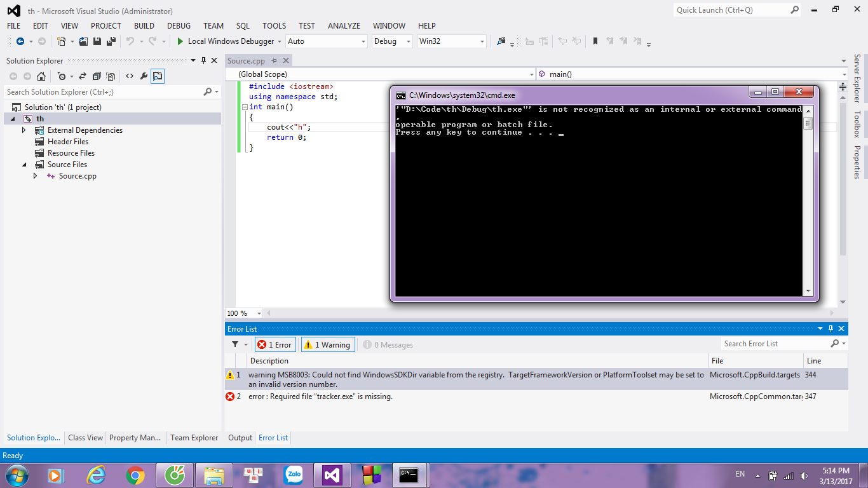The height and width of the screenshot is (488, 868).
Task: Switch to the Output tab
Action: pos(240,438)
